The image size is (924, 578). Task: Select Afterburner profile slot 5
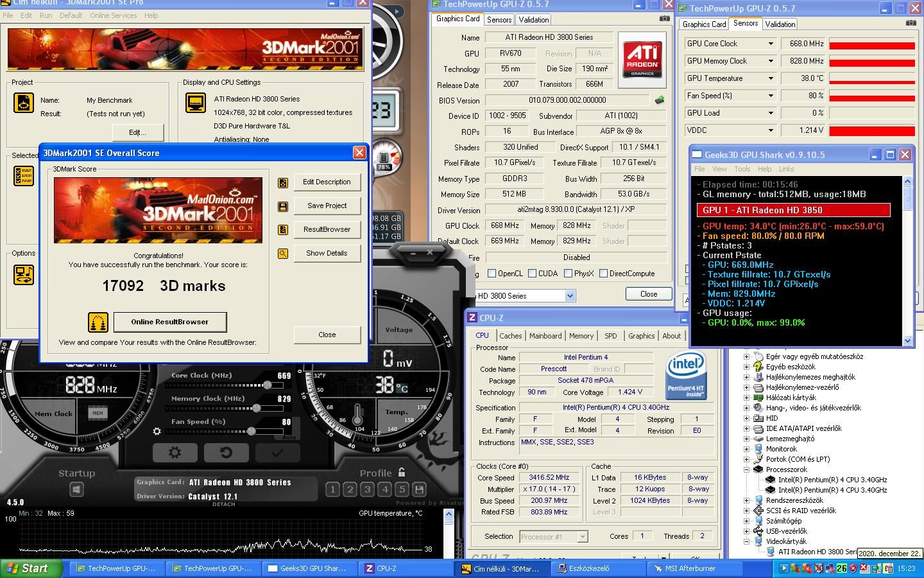(x=402, y=489)
